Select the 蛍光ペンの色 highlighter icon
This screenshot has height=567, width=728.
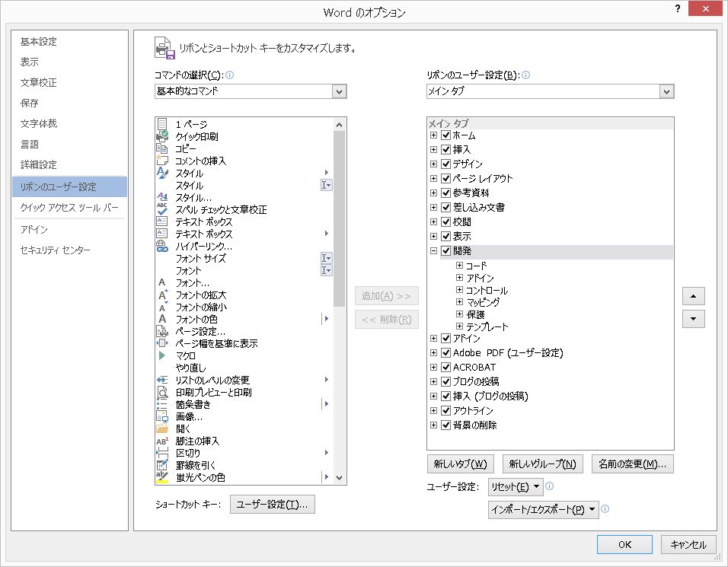162,477
